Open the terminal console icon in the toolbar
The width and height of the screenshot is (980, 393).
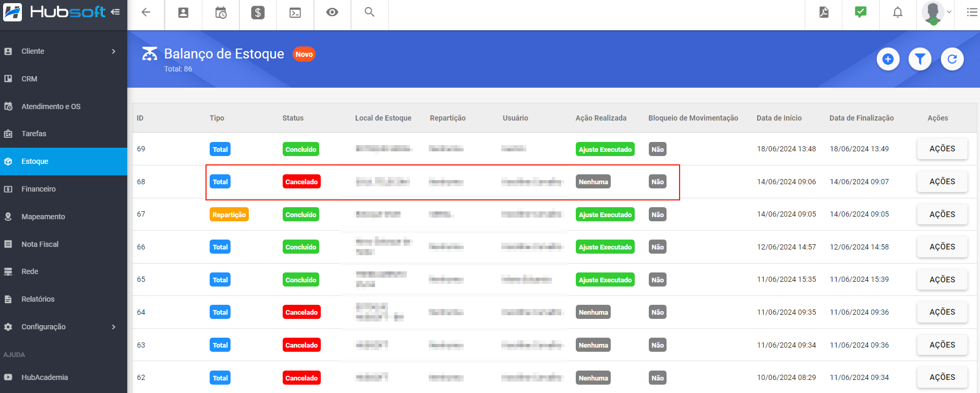pos(295,13)
